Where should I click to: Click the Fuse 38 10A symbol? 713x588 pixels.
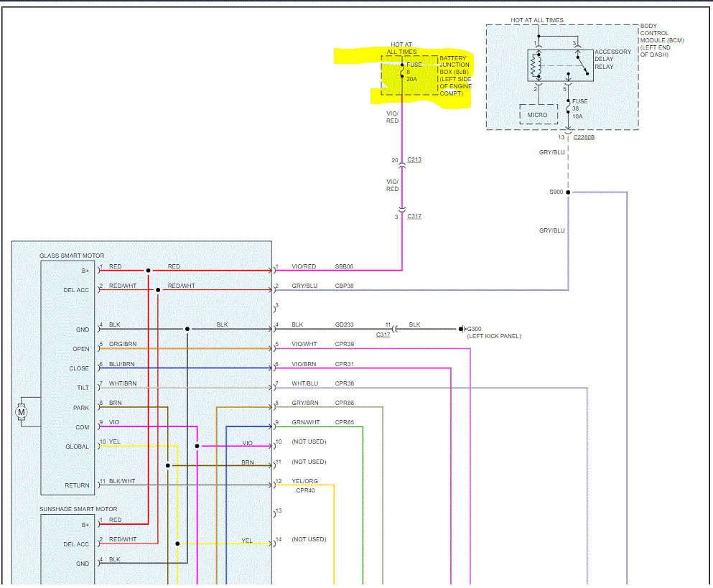(x=568, y=108)
